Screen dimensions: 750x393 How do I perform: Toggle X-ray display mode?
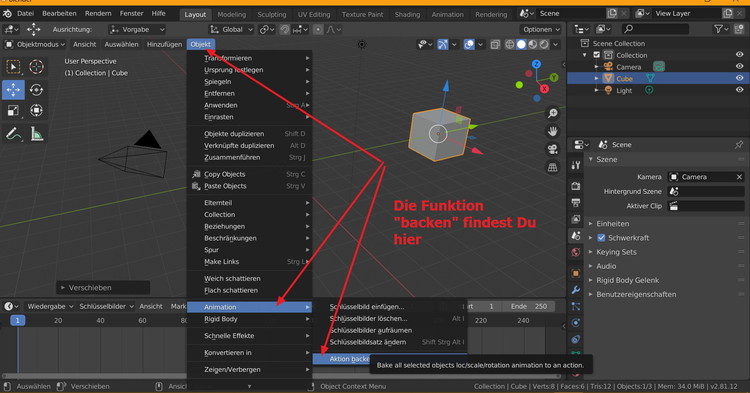pos(496,44)
